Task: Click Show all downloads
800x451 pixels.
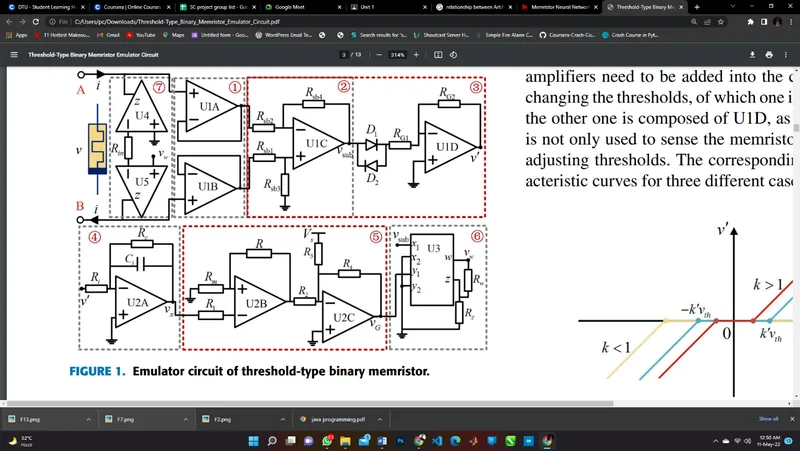Action: (768, 419)
